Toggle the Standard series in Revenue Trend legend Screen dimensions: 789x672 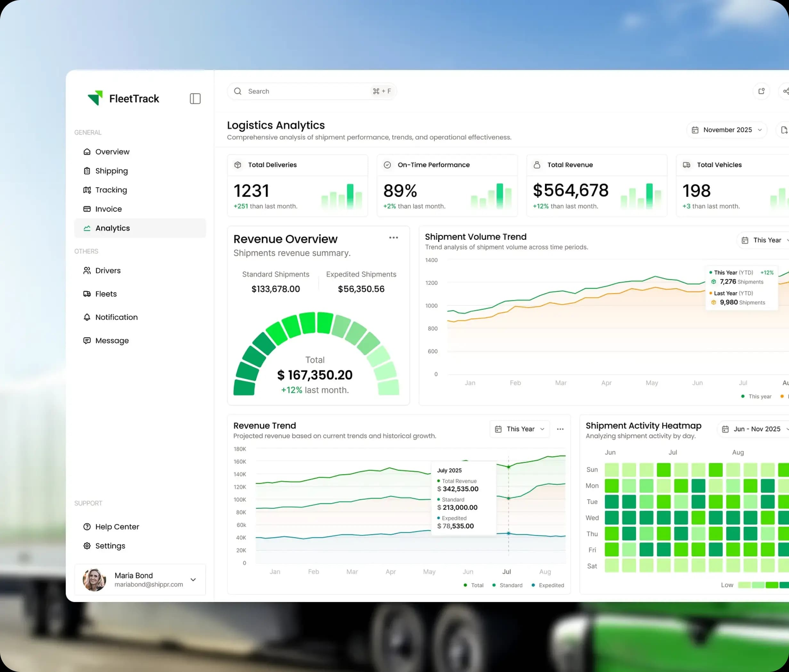coord(507,585)
